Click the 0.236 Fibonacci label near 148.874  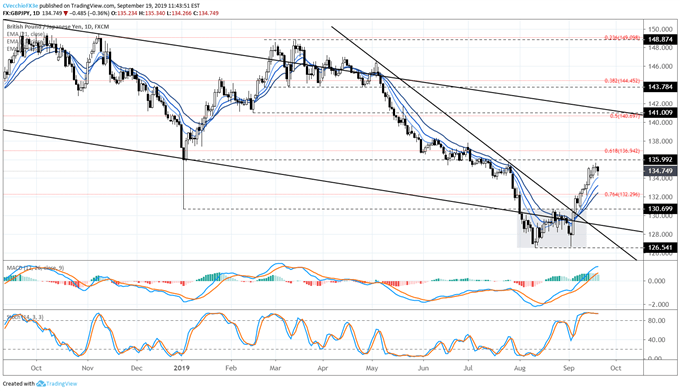(622, 38)
